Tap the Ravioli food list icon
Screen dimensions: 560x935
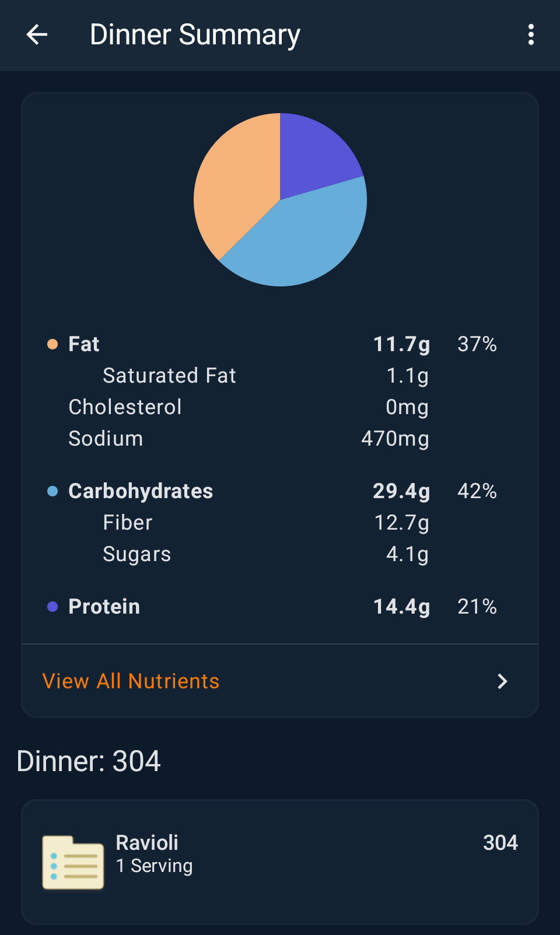[73, 862]
